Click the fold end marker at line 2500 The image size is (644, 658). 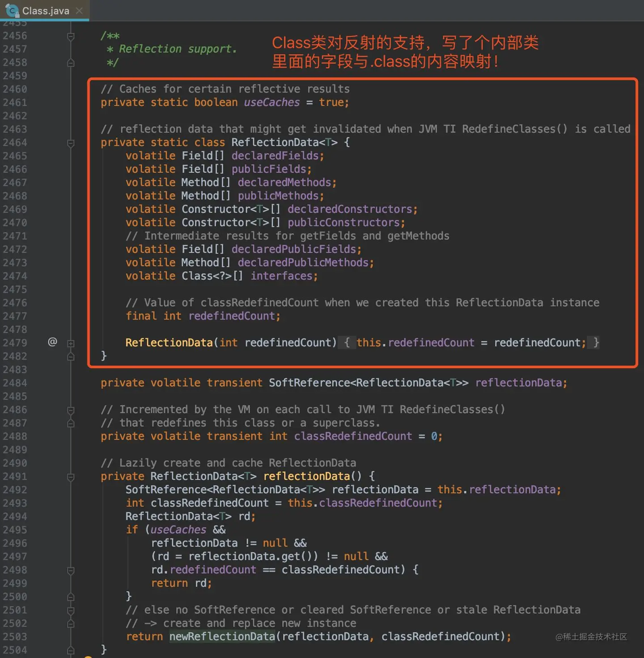click(x=71, y=597)
